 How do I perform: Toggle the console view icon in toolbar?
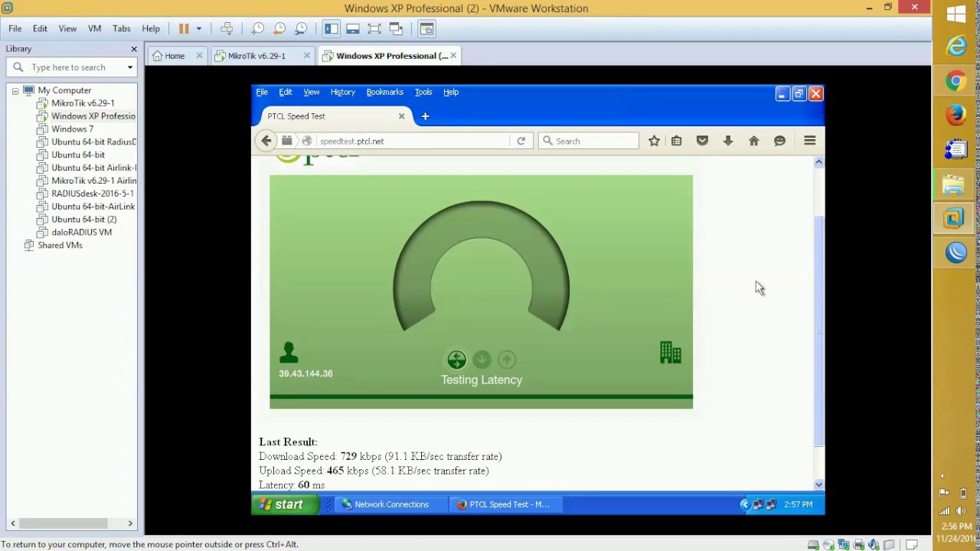pyautogui.click(x=426, y=28)
